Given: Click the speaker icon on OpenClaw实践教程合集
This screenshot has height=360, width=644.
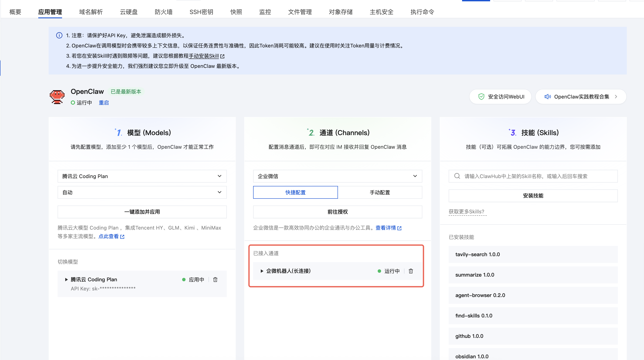Looking at the screenshot, I should point(548,97).
